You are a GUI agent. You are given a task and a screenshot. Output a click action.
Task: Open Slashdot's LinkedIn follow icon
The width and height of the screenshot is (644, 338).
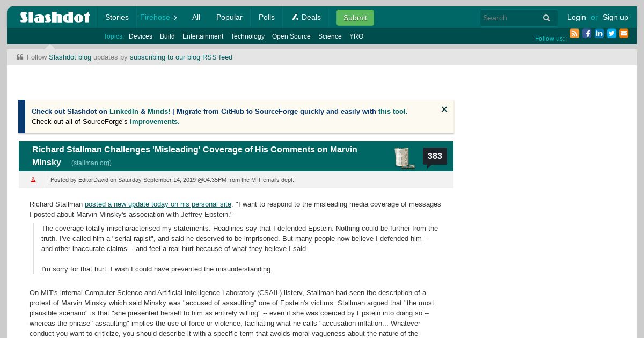(599, 33)
